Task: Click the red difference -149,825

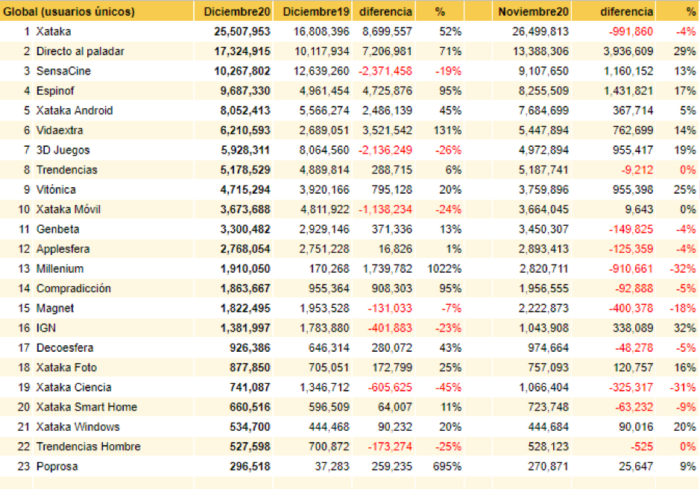Action: (631, 229)
